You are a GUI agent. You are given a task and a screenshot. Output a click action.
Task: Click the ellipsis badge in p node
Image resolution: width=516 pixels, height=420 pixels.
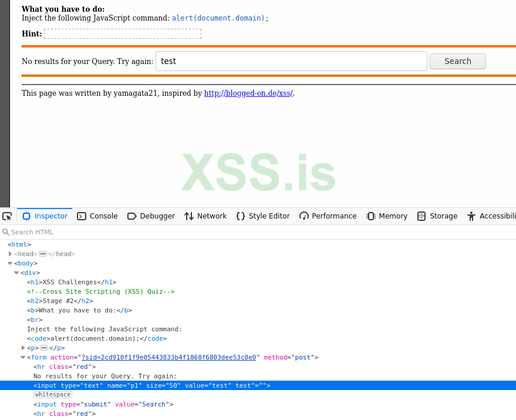(44, 348)
